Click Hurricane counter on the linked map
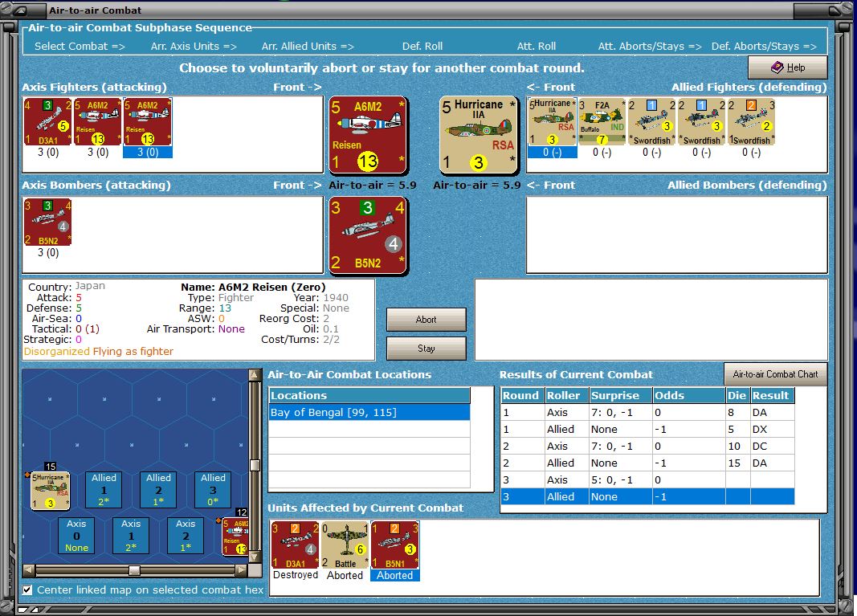 (50, 490)
